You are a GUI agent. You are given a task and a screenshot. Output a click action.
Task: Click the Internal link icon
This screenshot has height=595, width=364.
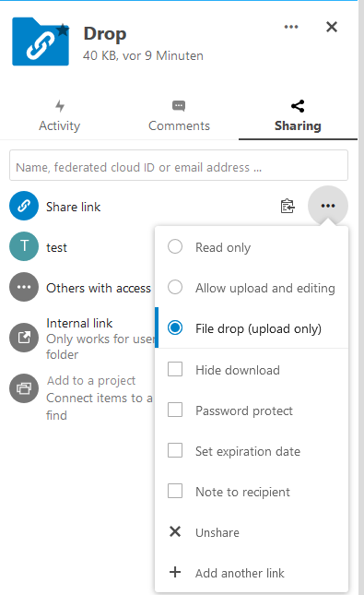tap(24, 338)
